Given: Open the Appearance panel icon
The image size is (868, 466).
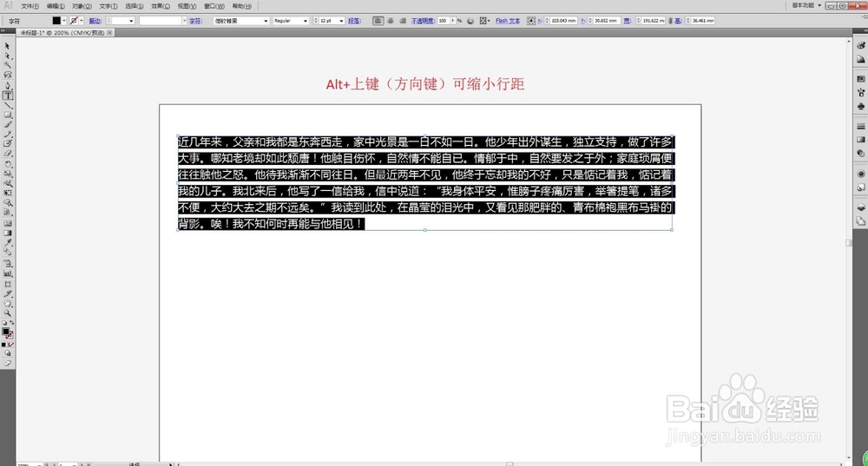Looking at the screenshot, I should click(861, 174).
